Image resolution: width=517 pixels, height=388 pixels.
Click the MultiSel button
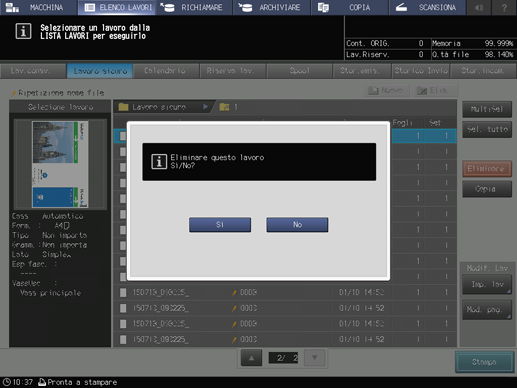point(487,109)
